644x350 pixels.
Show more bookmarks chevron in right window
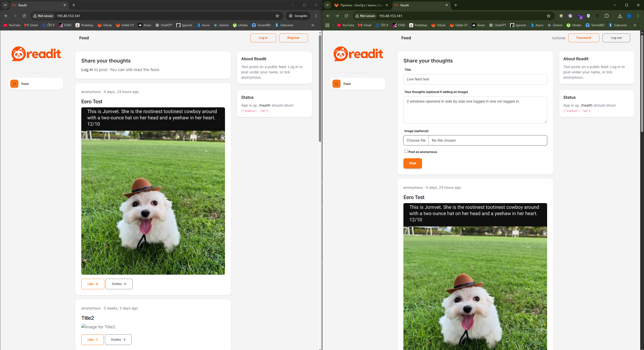tap(635, 25)
